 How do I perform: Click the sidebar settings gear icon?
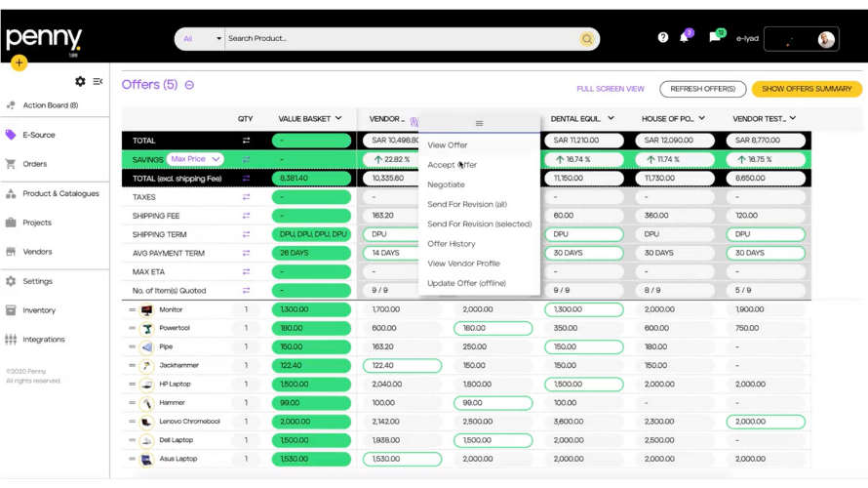point(80,82)
